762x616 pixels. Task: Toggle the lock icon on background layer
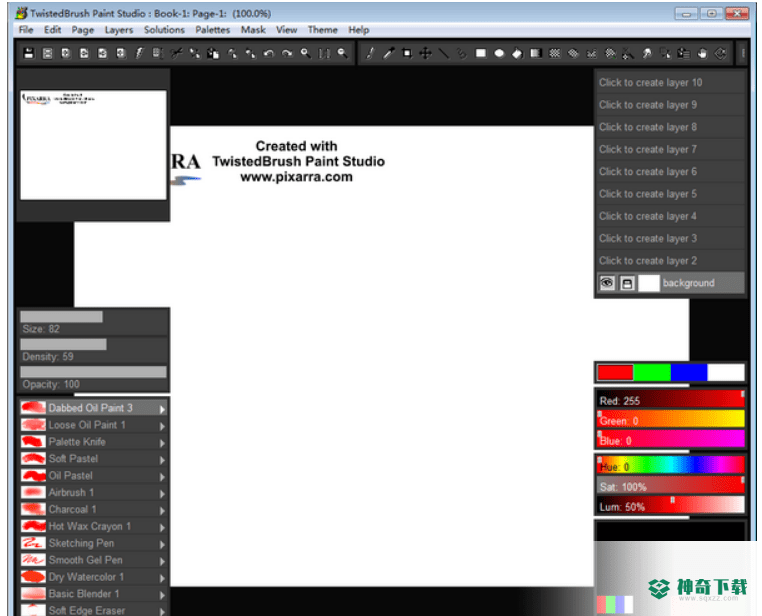[x=627, y=283]
